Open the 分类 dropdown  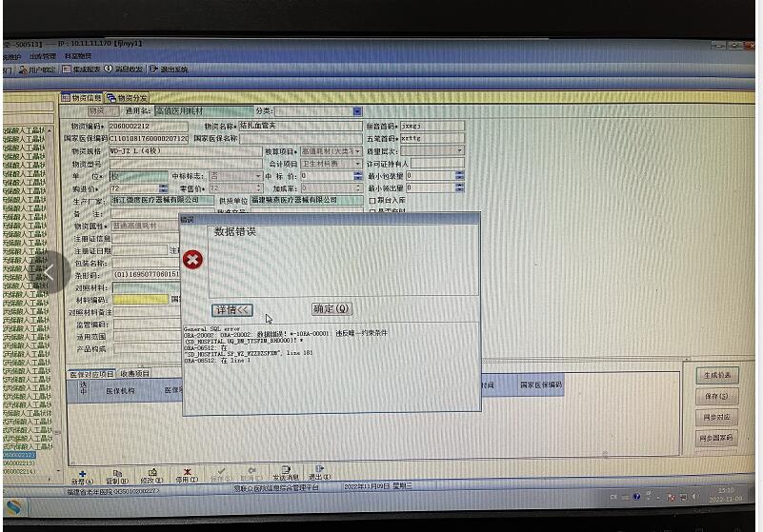pyautogui.click(x=357, y=111)
